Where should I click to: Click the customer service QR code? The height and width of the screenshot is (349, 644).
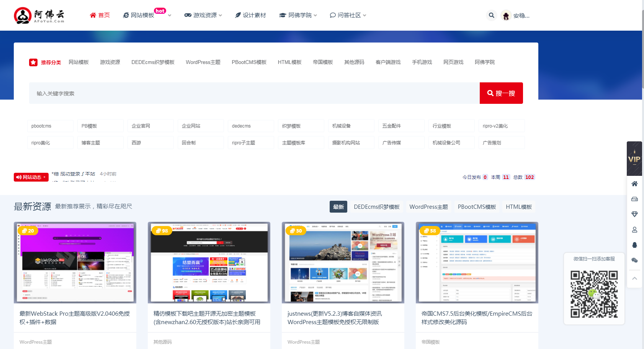[594, 293]
